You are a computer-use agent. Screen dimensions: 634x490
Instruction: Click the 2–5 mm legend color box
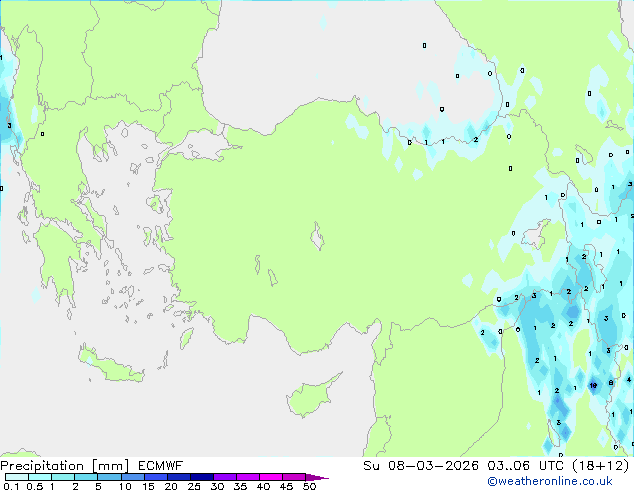[86, 477]
